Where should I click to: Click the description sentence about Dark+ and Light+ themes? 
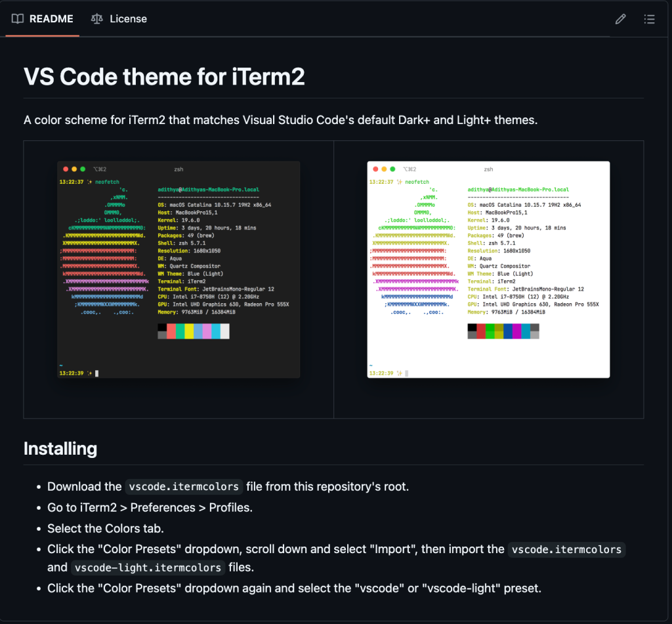tap(281, 120)
